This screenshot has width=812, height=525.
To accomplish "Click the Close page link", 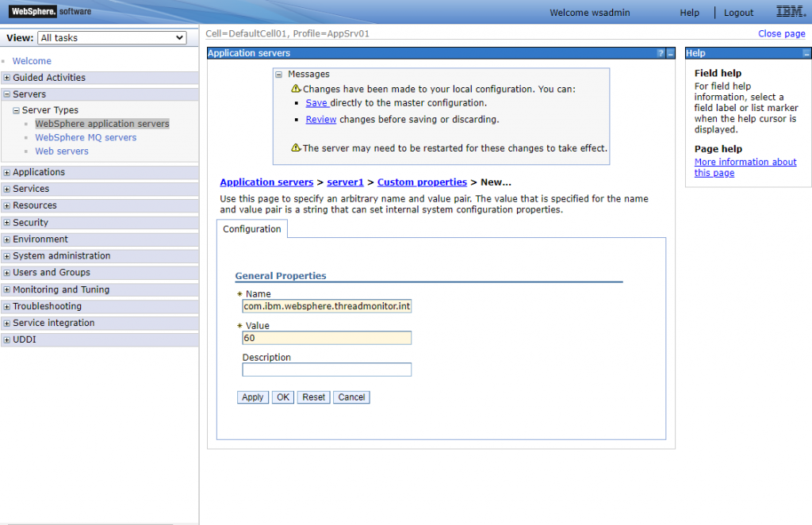I will 781,33.
